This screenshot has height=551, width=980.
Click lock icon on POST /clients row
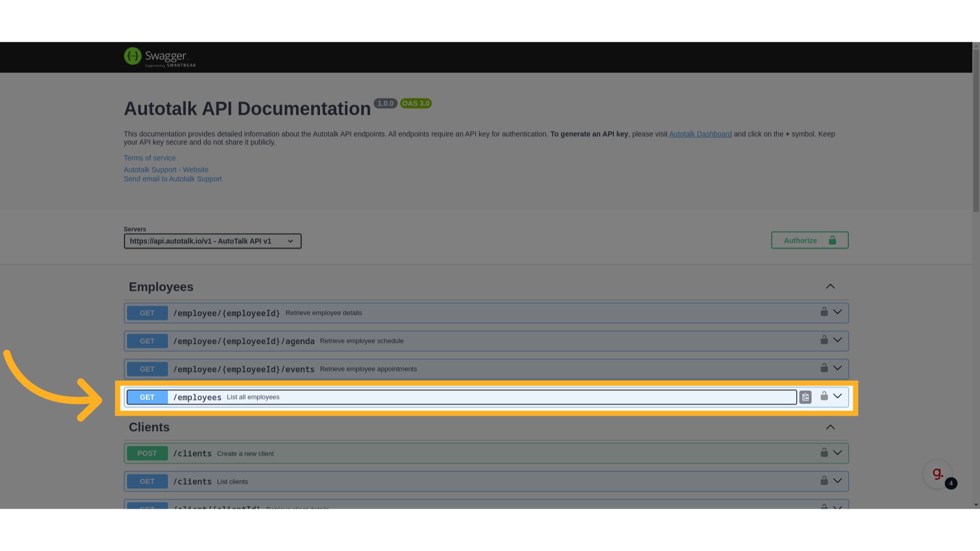824,453
